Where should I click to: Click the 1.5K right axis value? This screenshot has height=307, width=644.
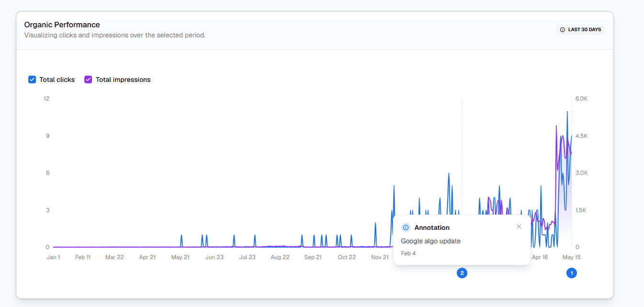581,210
